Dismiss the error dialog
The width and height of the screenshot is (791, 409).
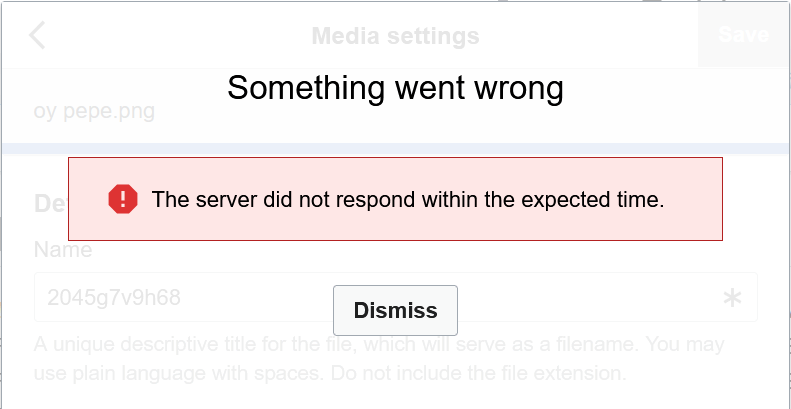[x=395, y=310]
